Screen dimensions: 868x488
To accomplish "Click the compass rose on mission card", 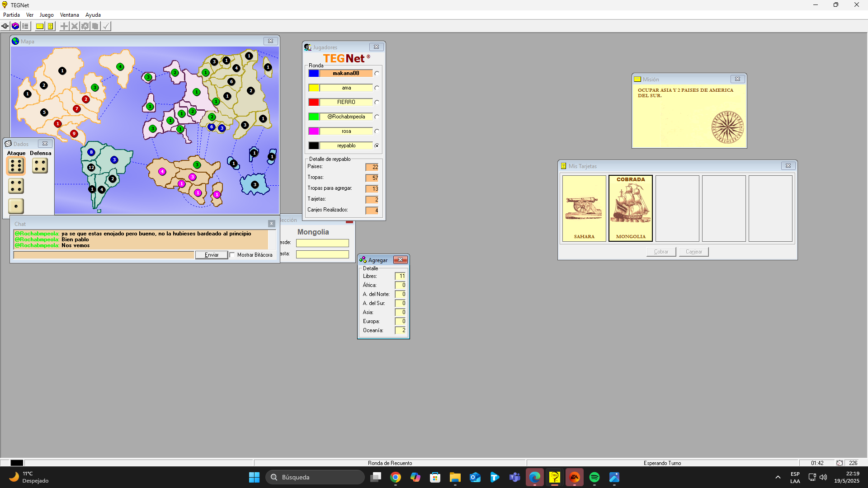I will 727,127.
